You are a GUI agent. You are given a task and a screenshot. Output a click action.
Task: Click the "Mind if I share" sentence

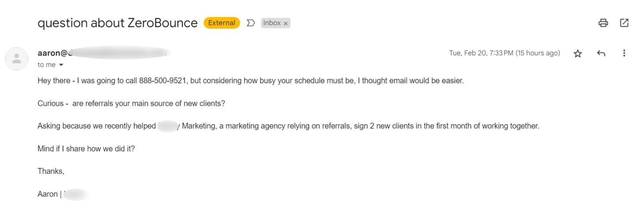pyautogui.click(x=86, y=149)
